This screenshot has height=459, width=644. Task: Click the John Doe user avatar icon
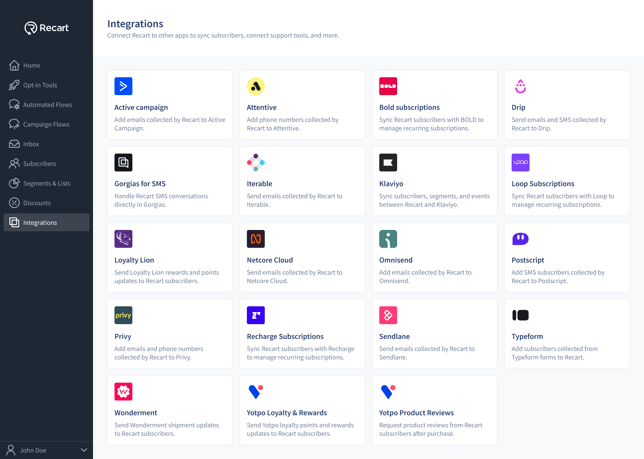click(11, 450)
